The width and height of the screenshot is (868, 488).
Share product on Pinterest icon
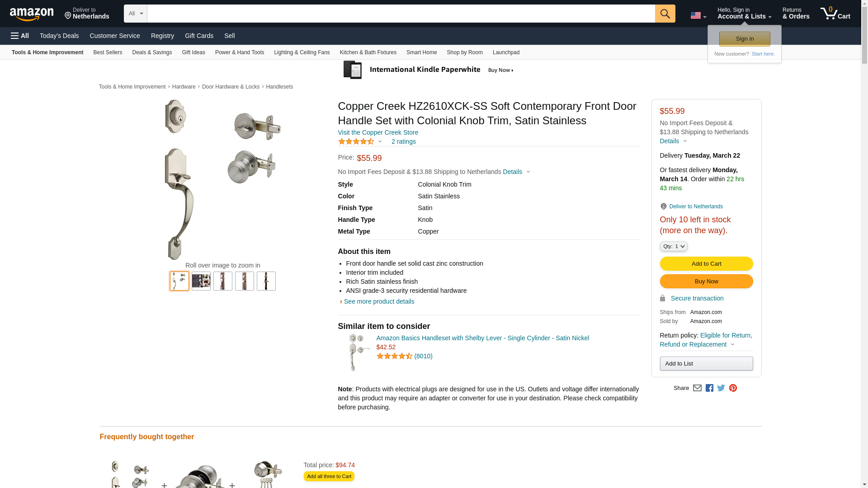click(733, 388)
